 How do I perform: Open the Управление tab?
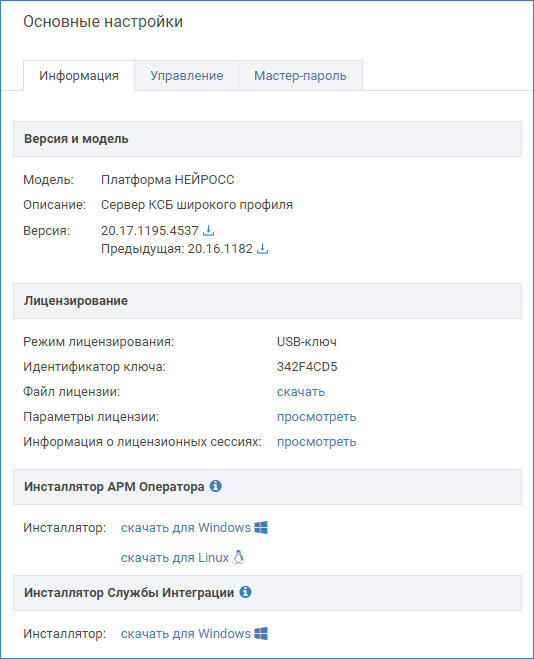pos(187,76)
